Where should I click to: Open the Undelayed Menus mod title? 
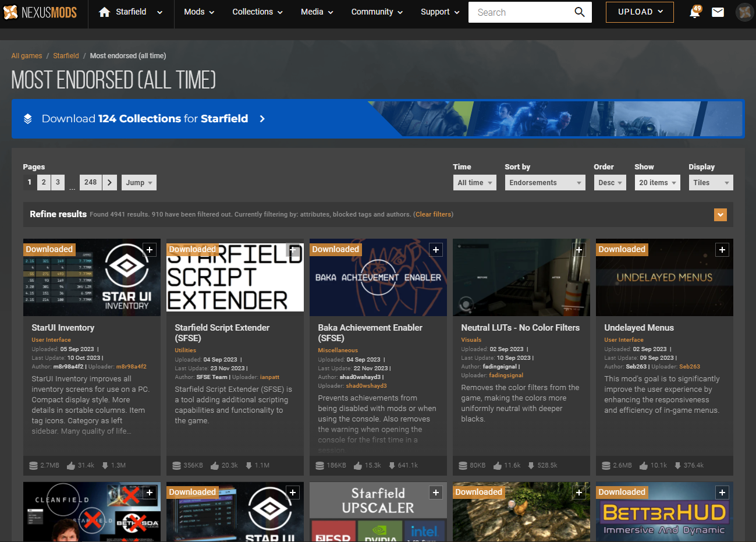[639, 328]
